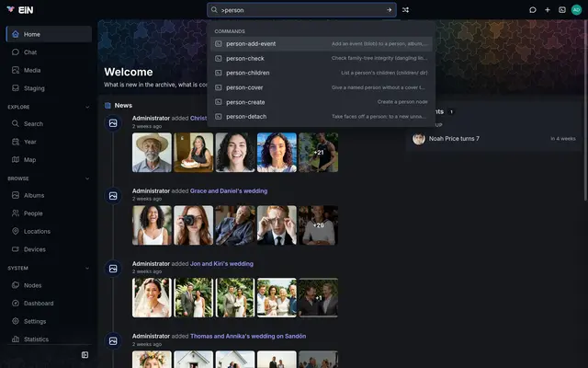Open Year view in the sidebar

pos(49,142)
